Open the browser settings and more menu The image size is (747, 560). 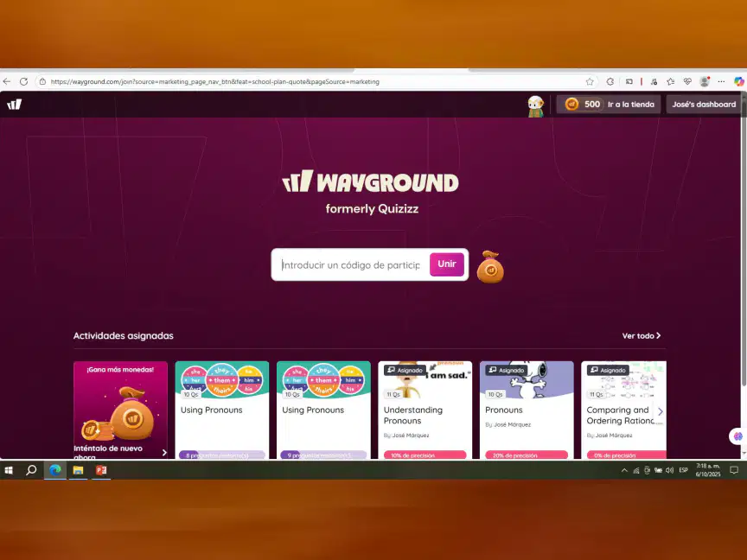click(721, 81)
